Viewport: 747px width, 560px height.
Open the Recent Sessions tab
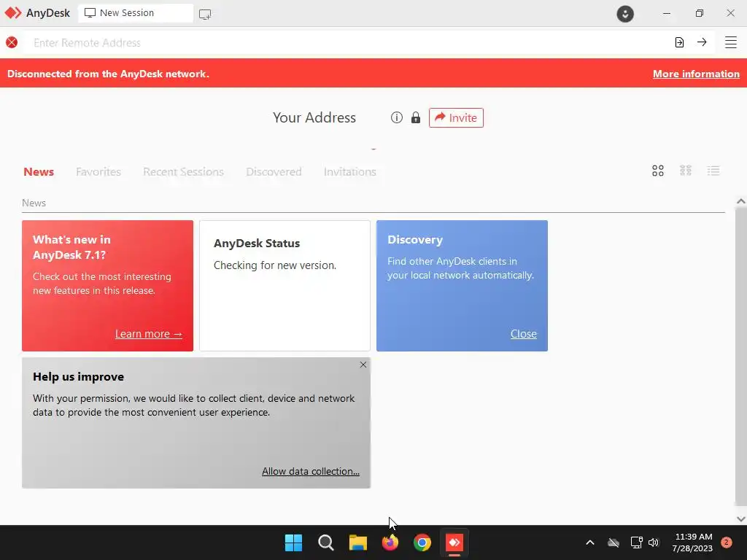pyautogui.click(x=183, y=172)
